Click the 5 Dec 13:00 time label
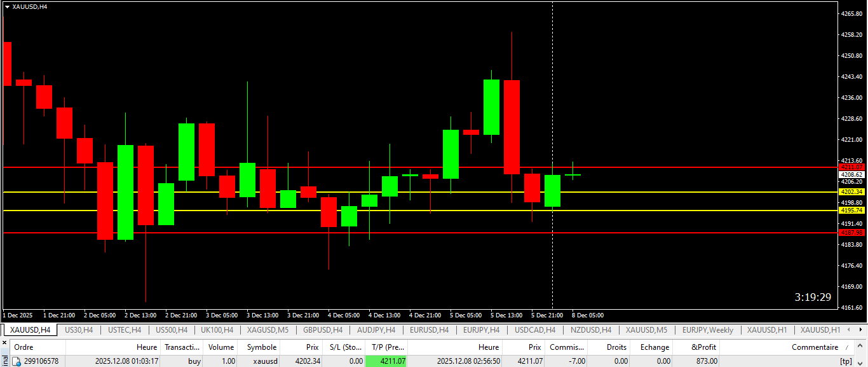The height and width of the screenshot is (367, 868). click(506, 315)
